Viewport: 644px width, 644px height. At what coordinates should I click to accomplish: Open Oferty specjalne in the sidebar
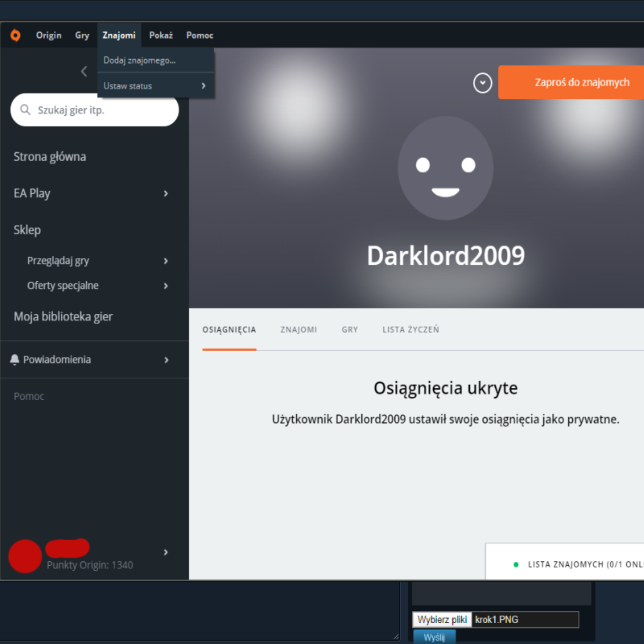pos(63,286)
